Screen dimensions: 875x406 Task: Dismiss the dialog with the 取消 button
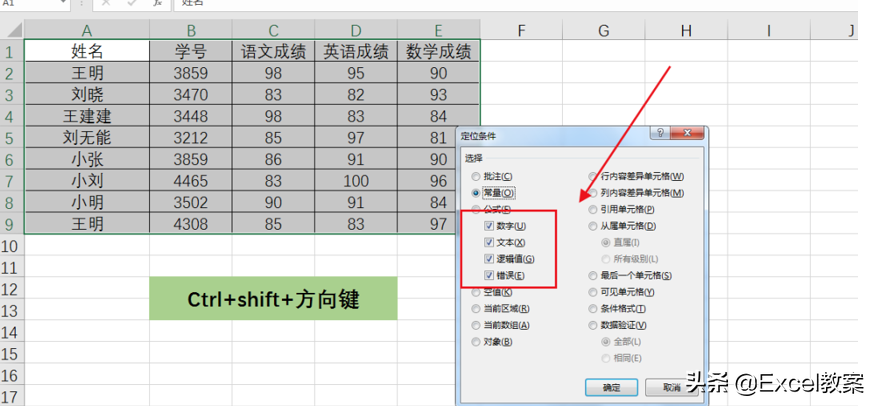[x=672, y=387]
